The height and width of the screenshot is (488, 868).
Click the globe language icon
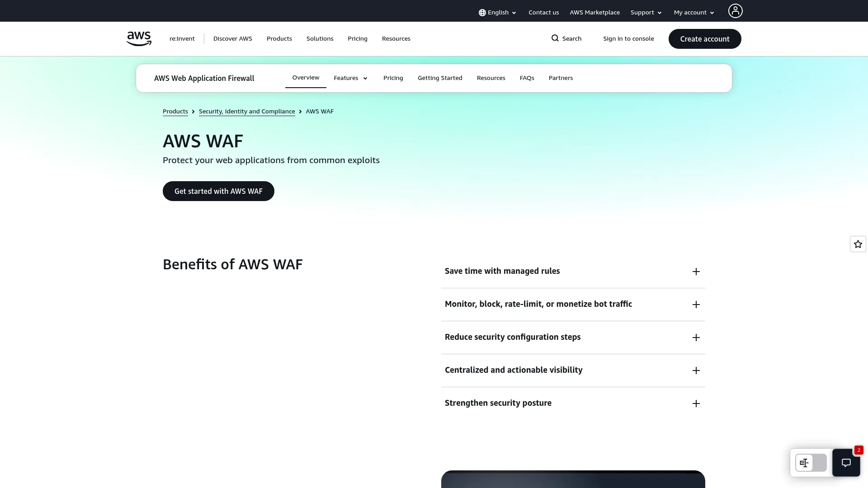pos(482,13)
